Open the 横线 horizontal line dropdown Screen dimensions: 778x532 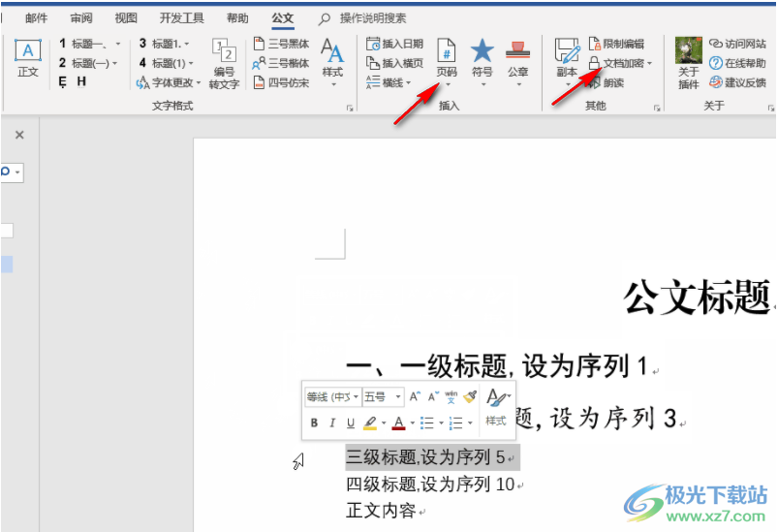389,82
